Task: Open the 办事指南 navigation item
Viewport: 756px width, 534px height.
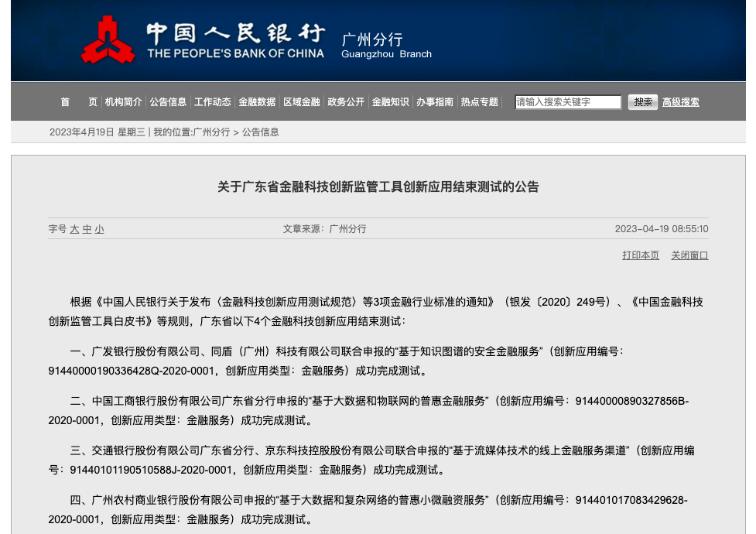Action: pos(435,102)
